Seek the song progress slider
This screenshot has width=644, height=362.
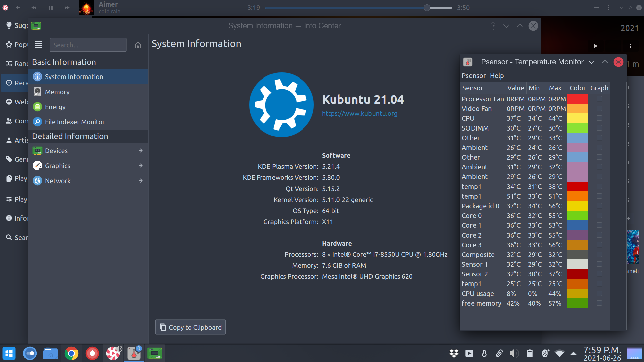358,7
